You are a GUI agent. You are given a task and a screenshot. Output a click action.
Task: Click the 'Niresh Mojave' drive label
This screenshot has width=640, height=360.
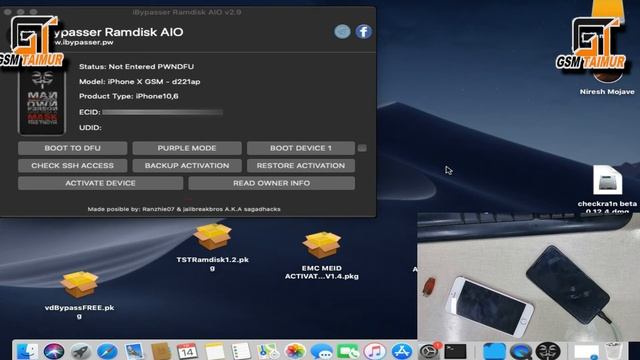point(607,92)
